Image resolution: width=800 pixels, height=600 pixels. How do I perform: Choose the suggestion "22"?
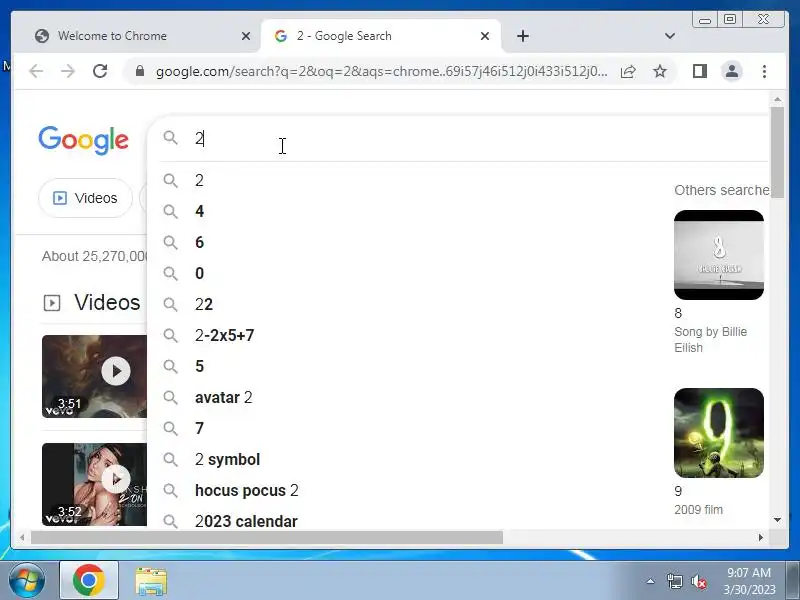point(459,305)
